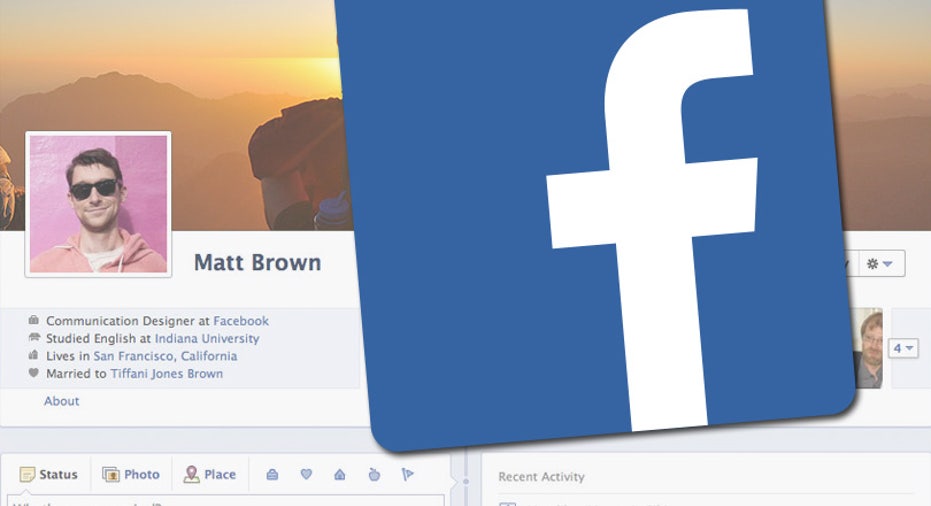Image resolution: width=931 pixels, height=506 pixels.
Task: Select the Place tab in composer
Action: coord(210,474)
